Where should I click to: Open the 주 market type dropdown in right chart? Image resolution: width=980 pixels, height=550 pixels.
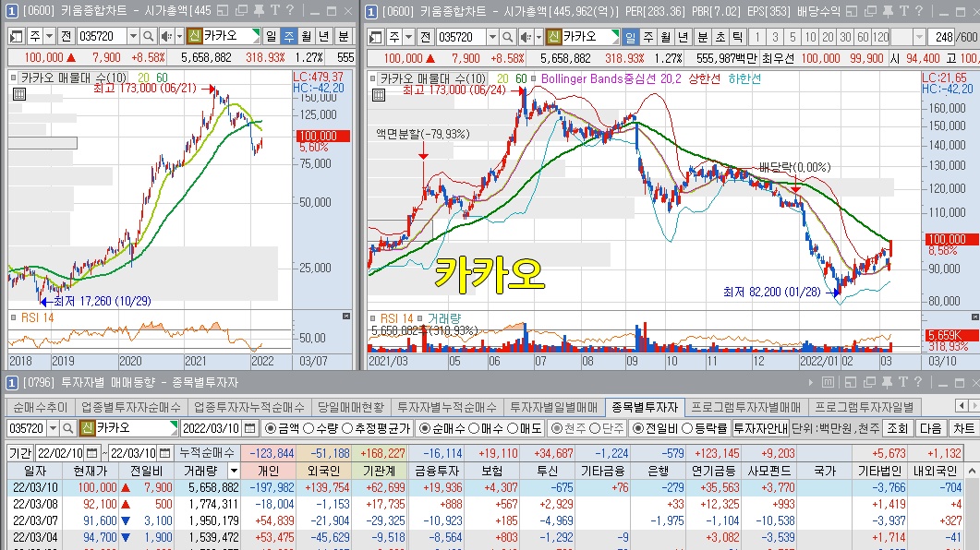click(409, 38)
